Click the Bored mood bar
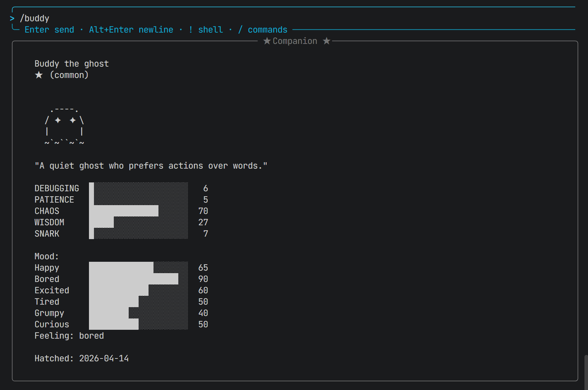 click(x=139, y=279)
